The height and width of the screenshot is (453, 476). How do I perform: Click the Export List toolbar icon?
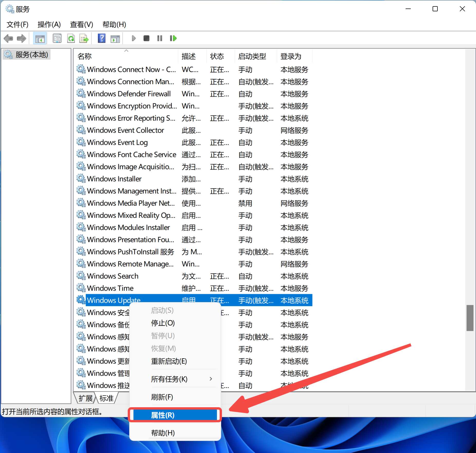[x=84, y=39]
